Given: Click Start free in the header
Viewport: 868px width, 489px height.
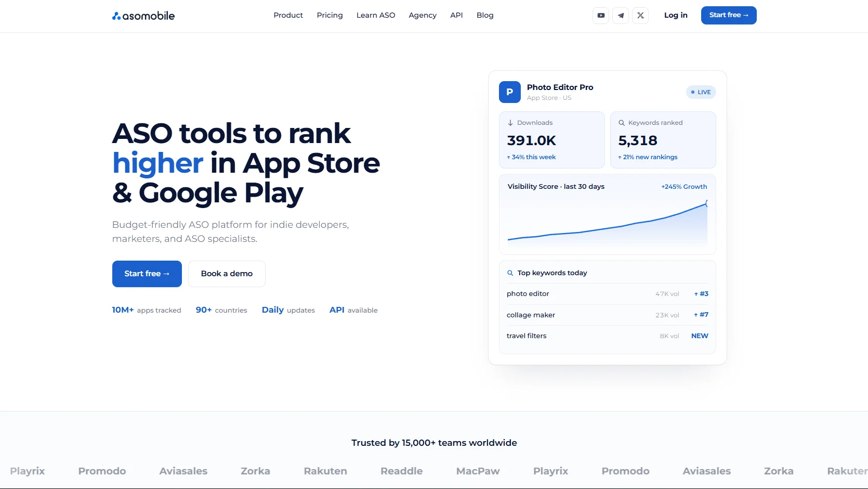Looking at the screenshot, I should [729, 15].
